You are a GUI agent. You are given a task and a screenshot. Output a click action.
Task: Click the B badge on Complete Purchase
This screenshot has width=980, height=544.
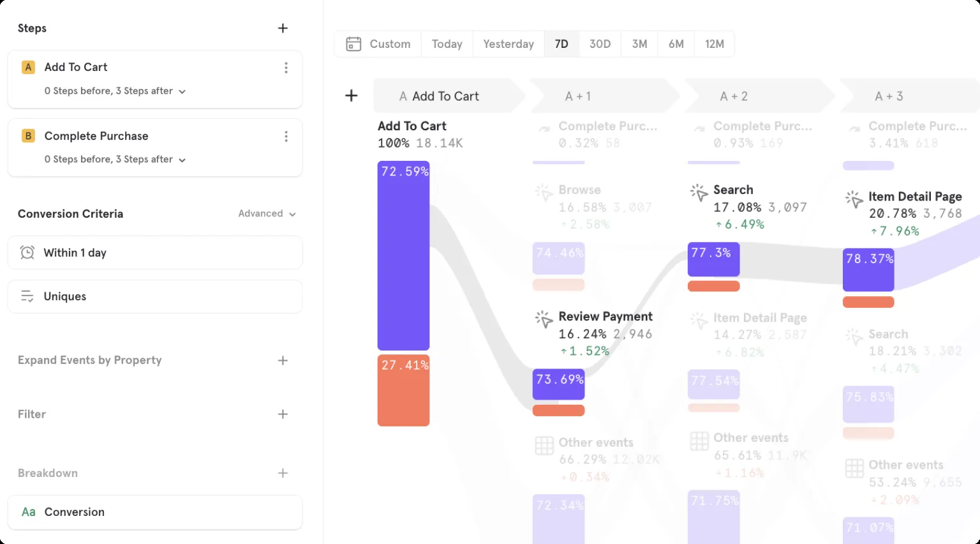pos(28,136)
